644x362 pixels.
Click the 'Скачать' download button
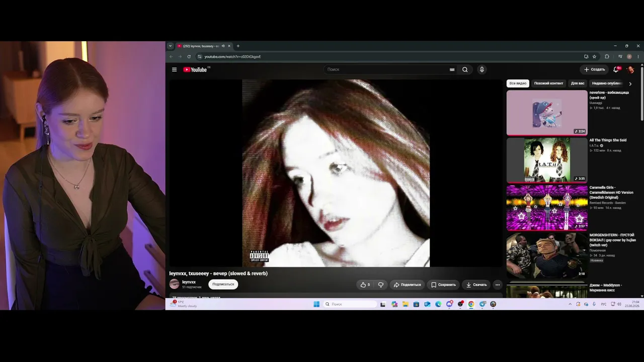coord(476,285)
